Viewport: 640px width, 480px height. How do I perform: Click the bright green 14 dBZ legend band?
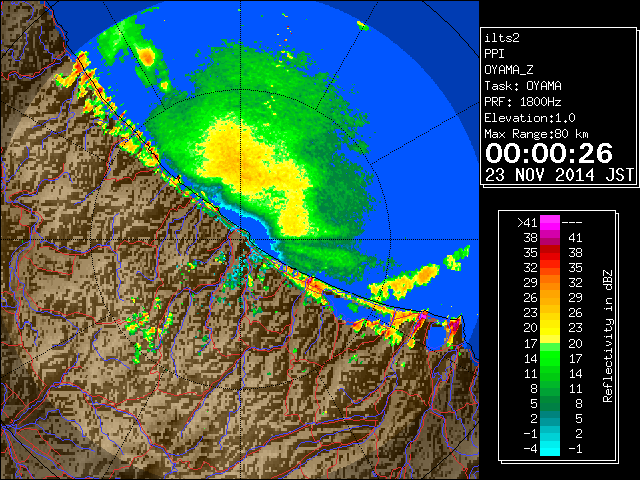click(550, 358)
